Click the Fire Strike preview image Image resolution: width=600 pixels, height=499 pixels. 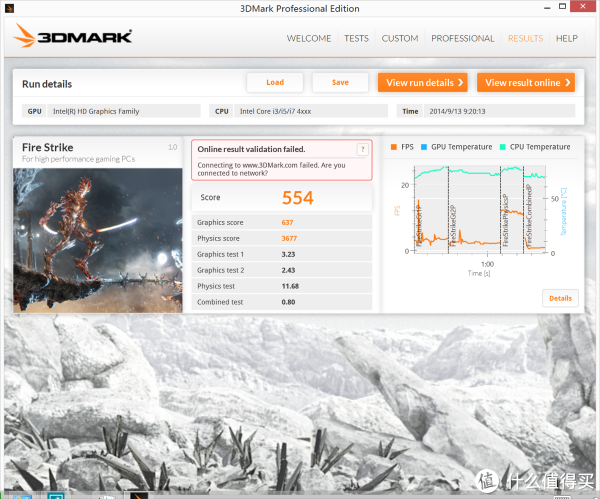(x=98, y=240)
